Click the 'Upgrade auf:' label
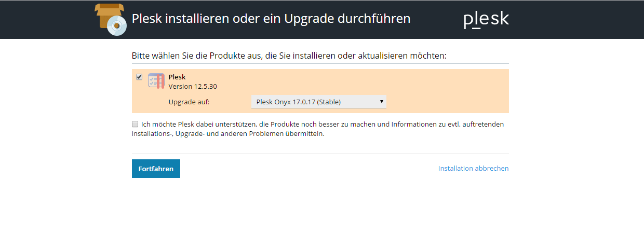 click(x=189, y=102)
